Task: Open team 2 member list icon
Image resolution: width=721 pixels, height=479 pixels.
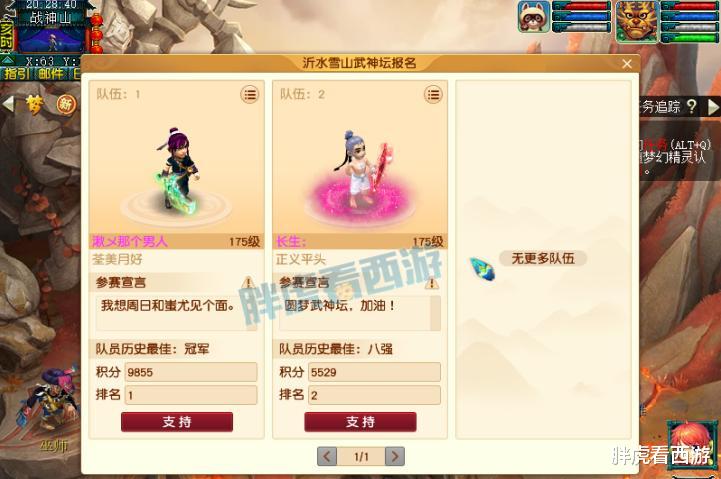Action: click(433, 95)
